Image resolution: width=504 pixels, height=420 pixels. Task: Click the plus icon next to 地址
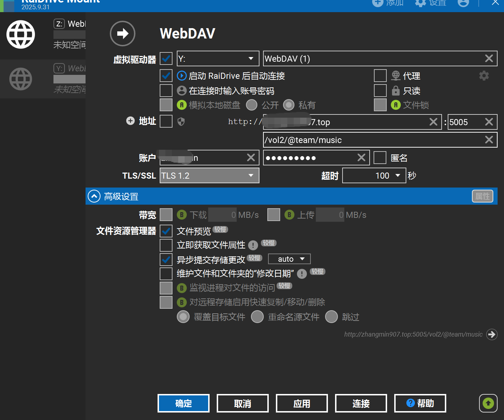(x=130, y=121)
